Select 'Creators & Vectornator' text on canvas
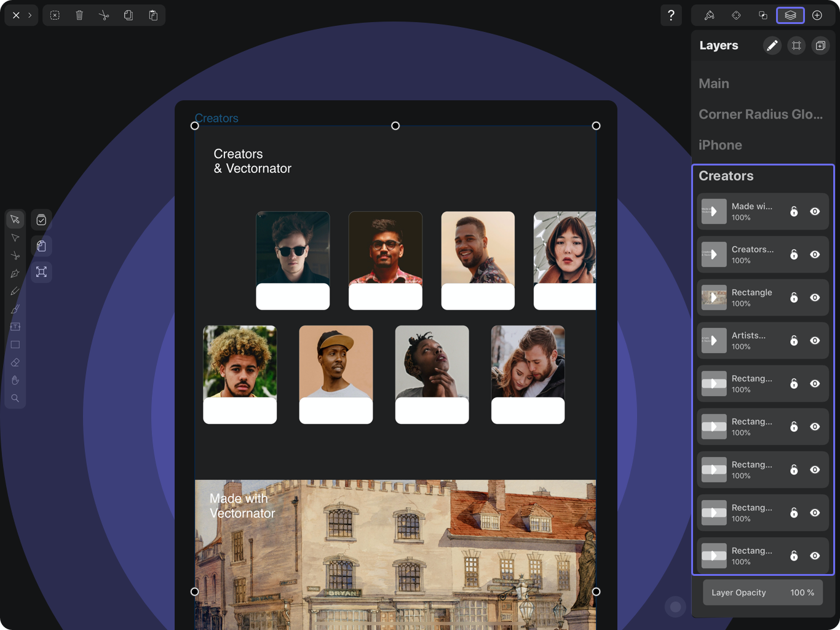840x630 pixels. pos(252,161)
